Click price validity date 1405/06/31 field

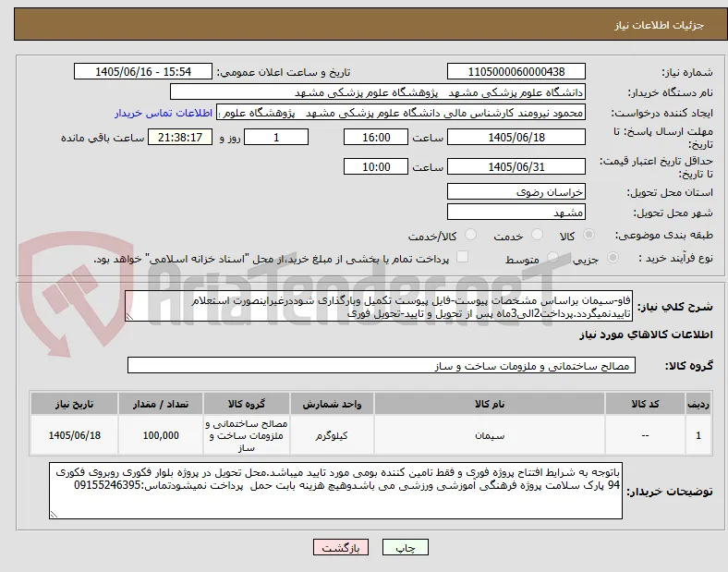[x=516, y=166]
